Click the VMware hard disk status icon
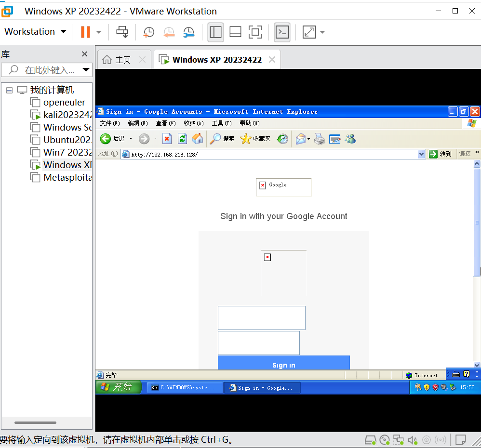The width and height of the screenshot is (481, 448). [370, 440]
